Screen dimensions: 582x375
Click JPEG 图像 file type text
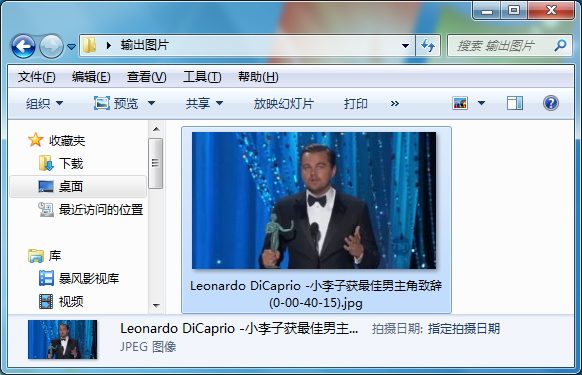(x=148, y=347)
